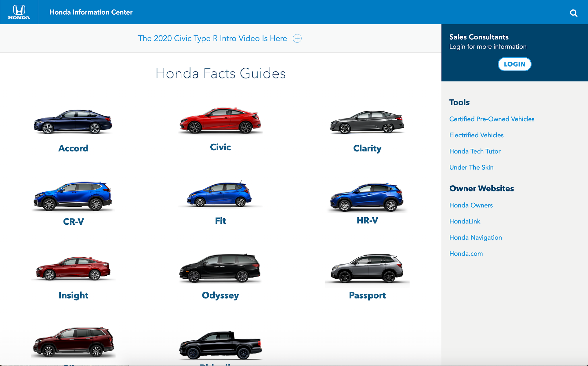Select the blue Fit hatchback image

click(220, 194)
